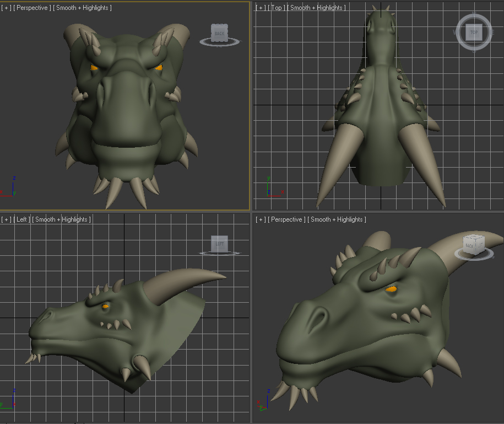This screenshot has height=424, width=504.
Task: Click the Perspective label in the inactive angled-dragon viewport
Action: tap(286, 219)
